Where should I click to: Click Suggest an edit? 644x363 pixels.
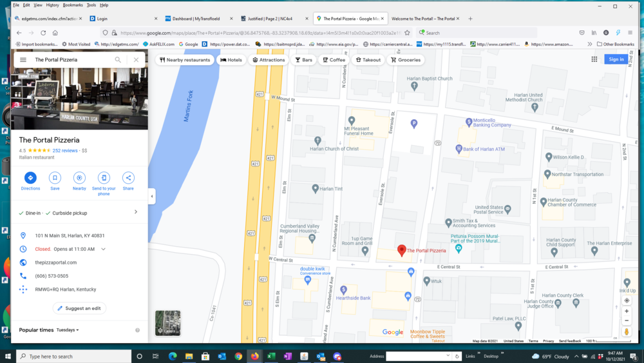pyautogui.click(x=79, y=308)
